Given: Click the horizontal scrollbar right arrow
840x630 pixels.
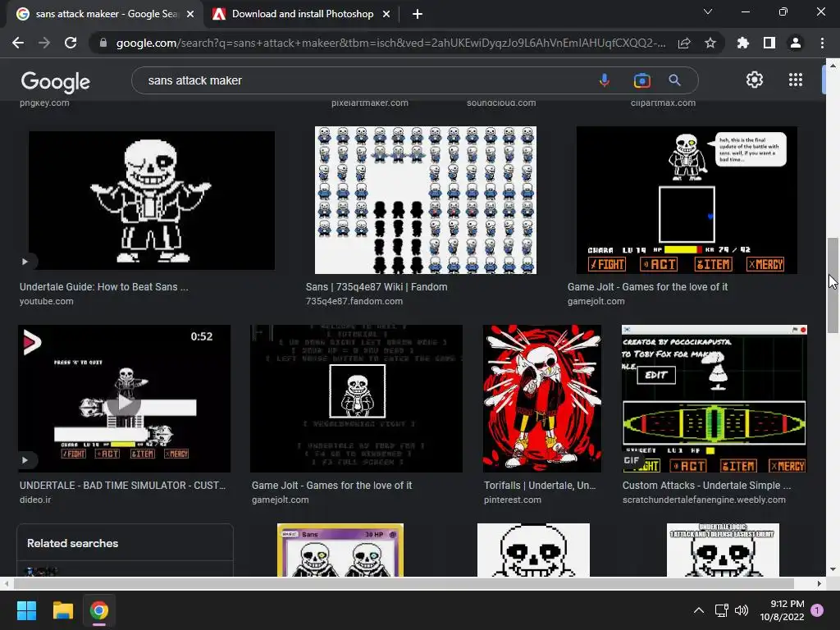Looking at the screenshot, I should click(x=819, y=583).
